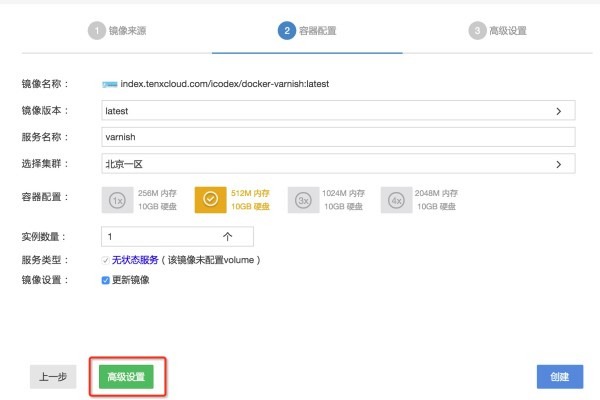Image resolution: width=600 pixels, height=400 pixels.
Task: Toggle the 无状态服务 service type checkbox
Action: [x=106, y=260]
